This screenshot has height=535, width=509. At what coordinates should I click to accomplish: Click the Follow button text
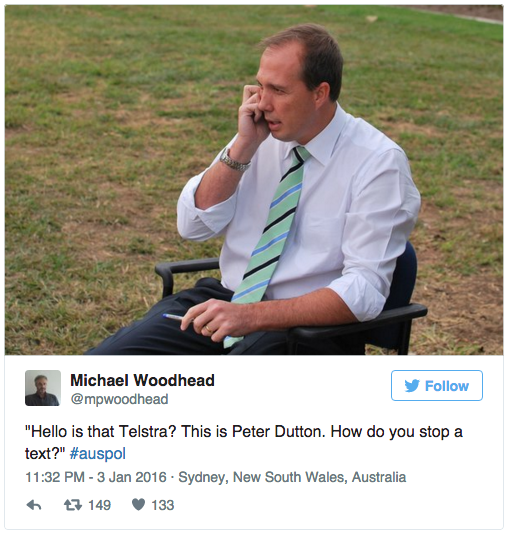pos(447,386)
